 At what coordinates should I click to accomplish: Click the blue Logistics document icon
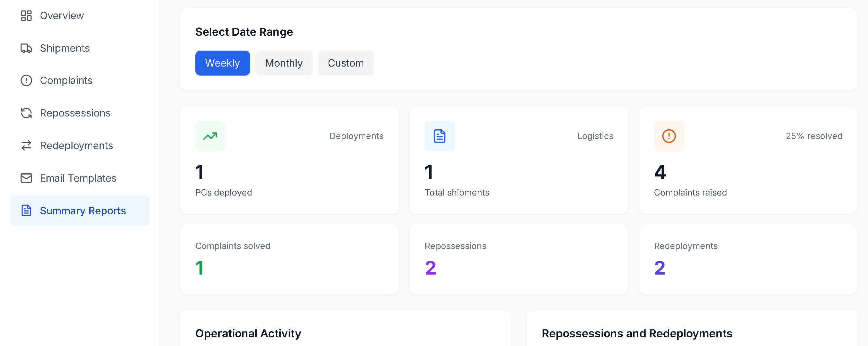click(x=440, y=136)
